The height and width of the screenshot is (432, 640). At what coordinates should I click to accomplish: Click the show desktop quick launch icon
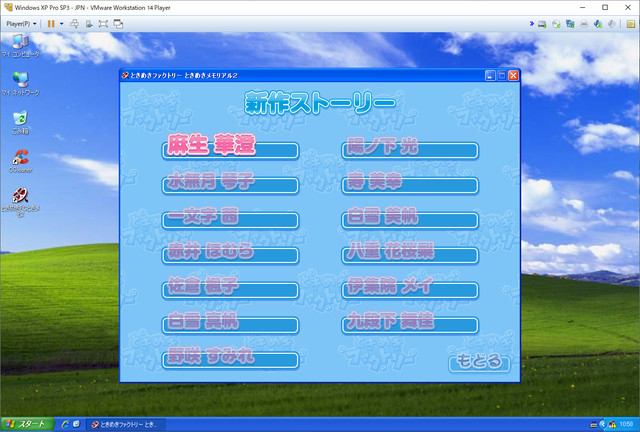[76, 424]
